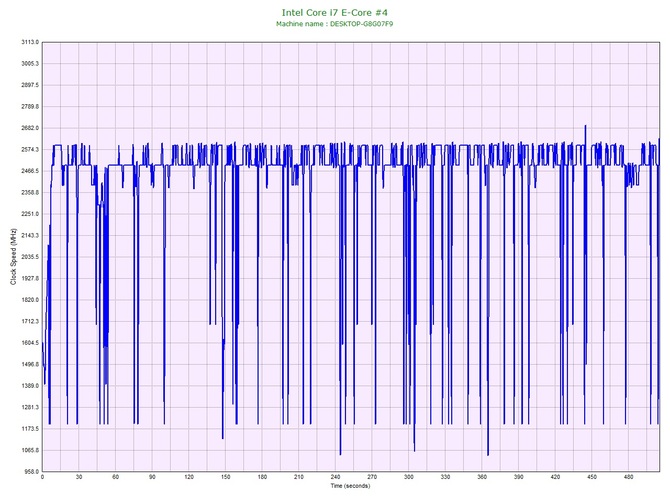Click the chart title Intel Core i7 E-Core #4

click(x=335, y=12)
